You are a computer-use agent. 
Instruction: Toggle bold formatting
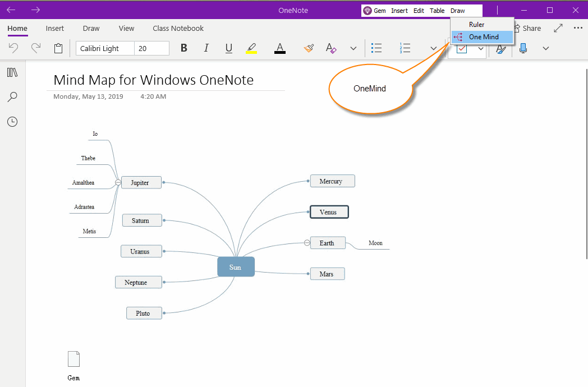click(x=183, y=48)
